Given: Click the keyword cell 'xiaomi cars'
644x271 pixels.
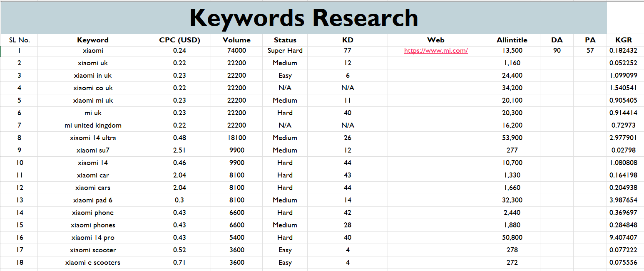Looking at the screenshot, I should 93,188.
